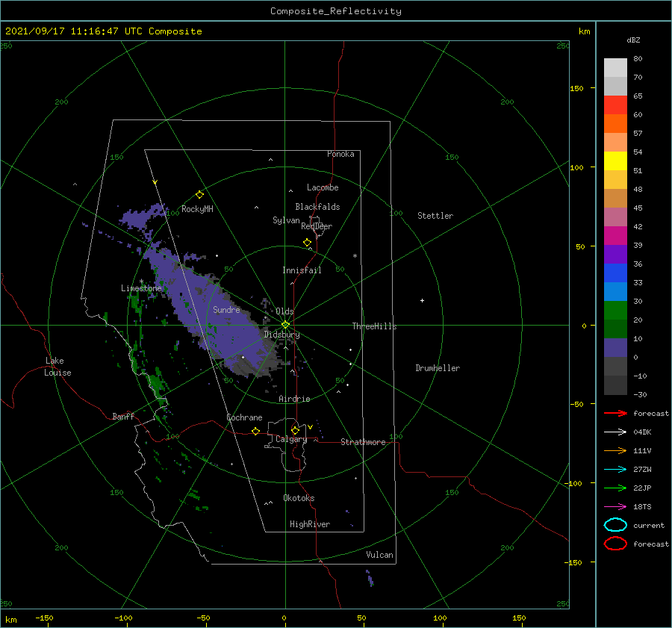Screen dimensions: 672x628
Task: Click the cyan current ellipse legend icon
Action: (615, 525)
